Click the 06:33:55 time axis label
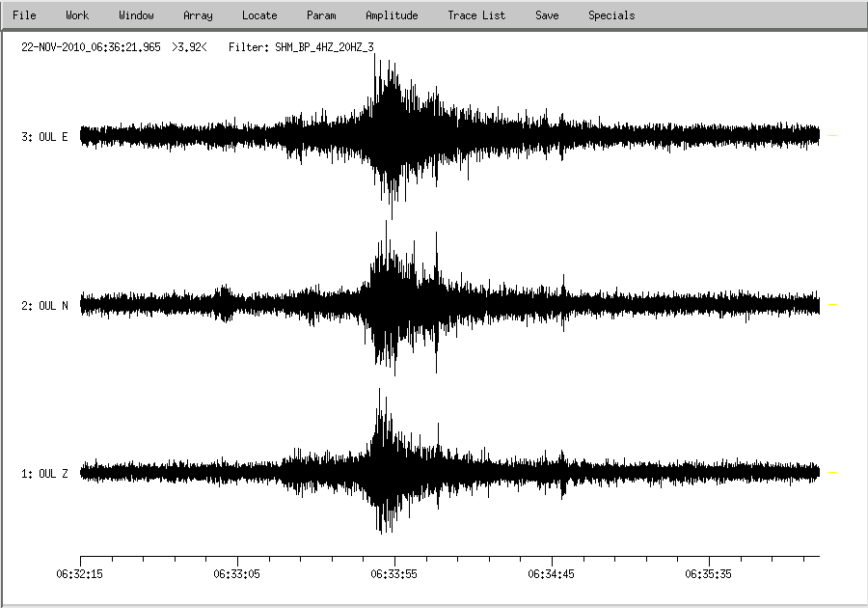The width and height of the screenshot is (868, 608). tap(394, 573)
